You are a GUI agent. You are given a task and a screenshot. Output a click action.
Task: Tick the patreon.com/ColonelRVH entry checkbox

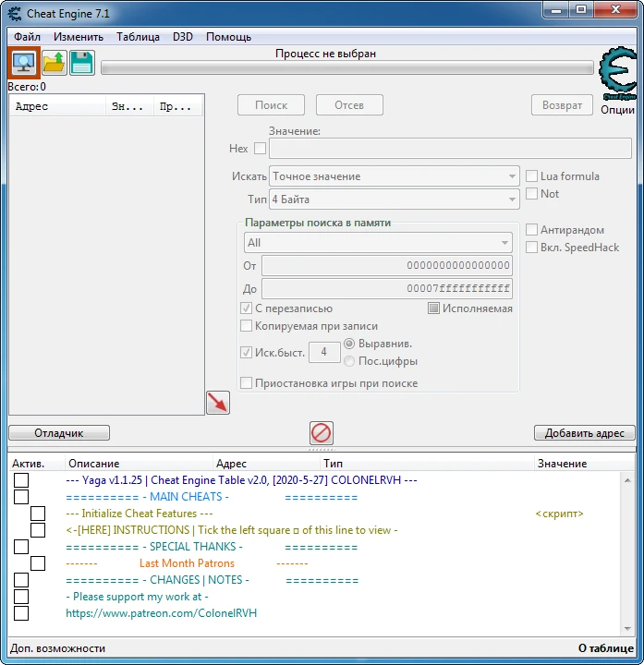pyautogui.click(x=21, y=613)
